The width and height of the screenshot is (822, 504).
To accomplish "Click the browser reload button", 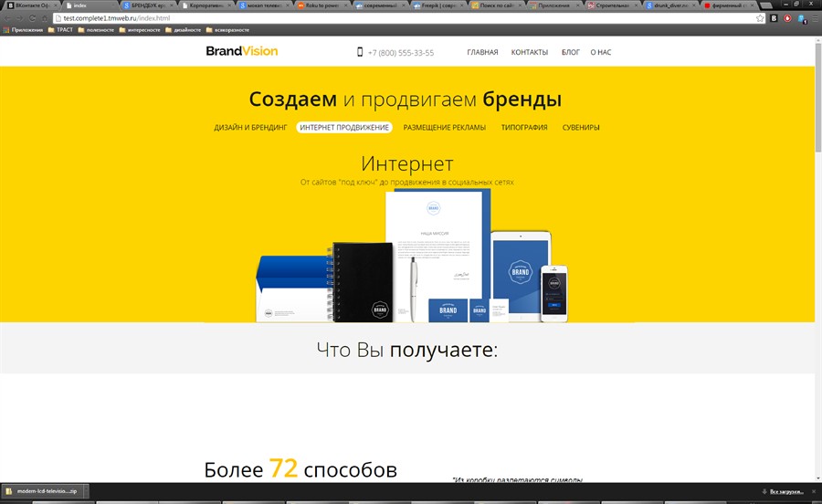I will pyautogui.click(x=33, y=18).
